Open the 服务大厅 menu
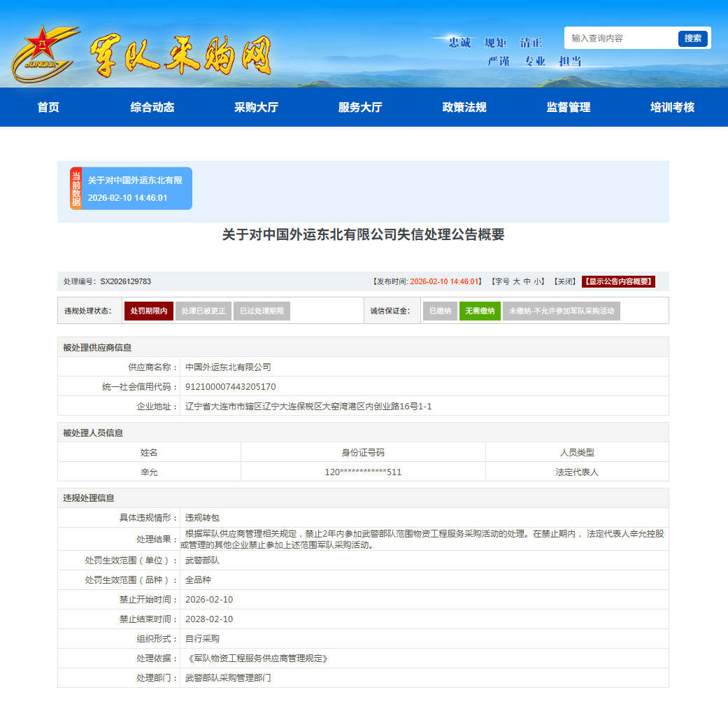The width and height of the screenshot is (728, 704). 361,107
